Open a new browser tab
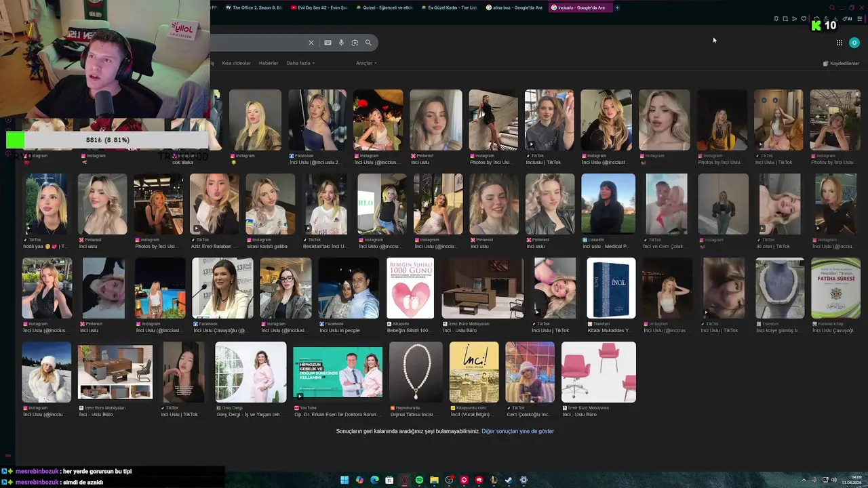868x488 pixels. click(617, 7)
